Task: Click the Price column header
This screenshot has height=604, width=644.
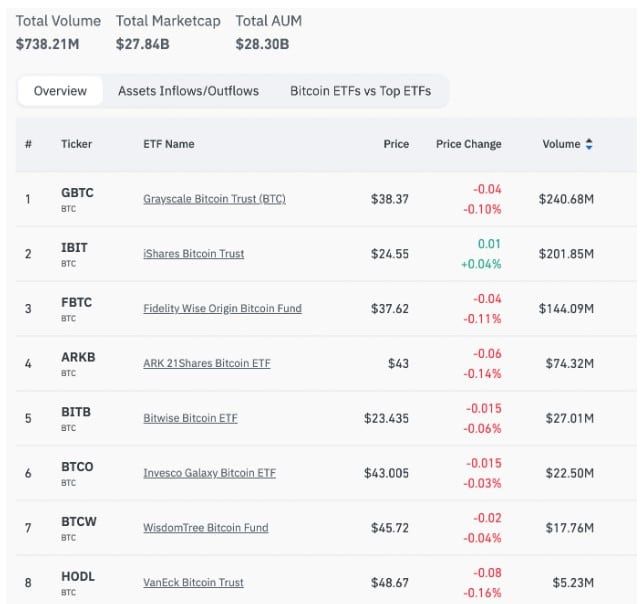Action: 396,144
